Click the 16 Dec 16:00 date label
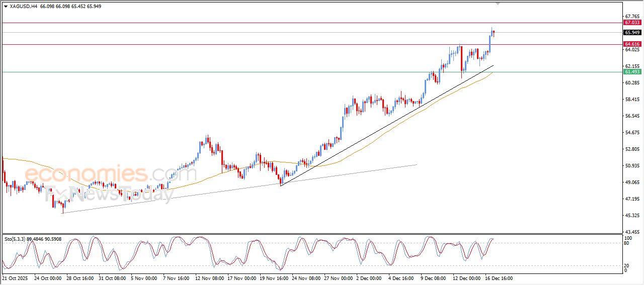 pos(499,278)
